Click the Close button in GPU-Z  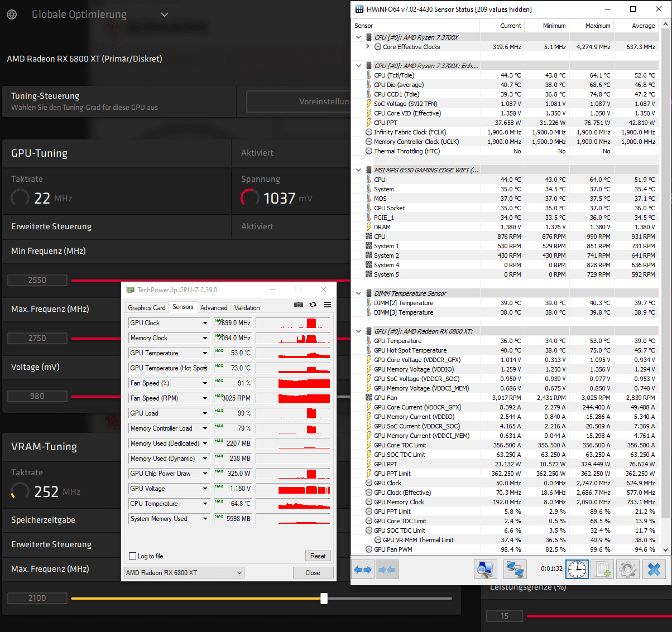[313, 573]
